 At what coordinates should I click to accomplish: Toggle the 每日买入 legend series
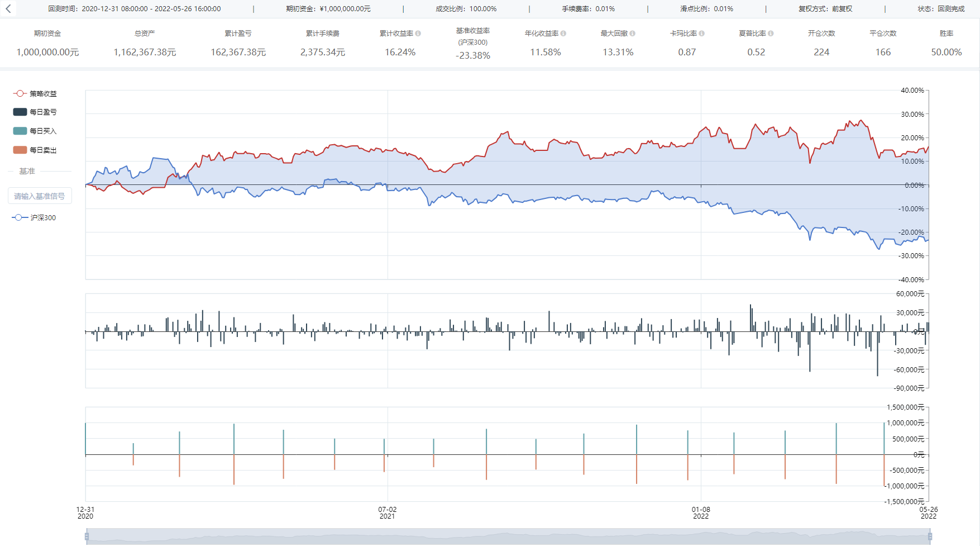click(x=35, y=131)
